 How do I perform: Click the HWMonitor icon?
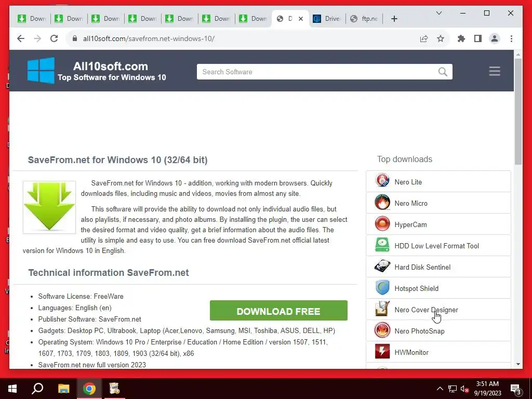tap(382, 352)
